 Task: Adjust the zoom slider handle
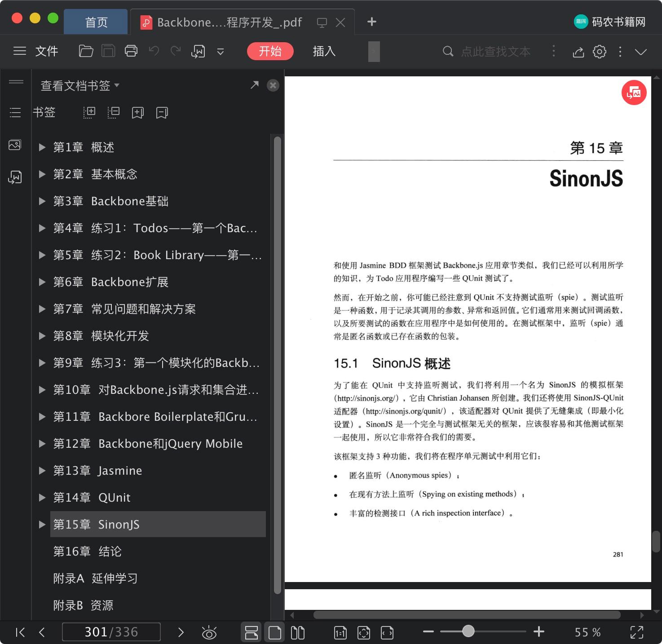pyautogui.click(x=468, y=631)
